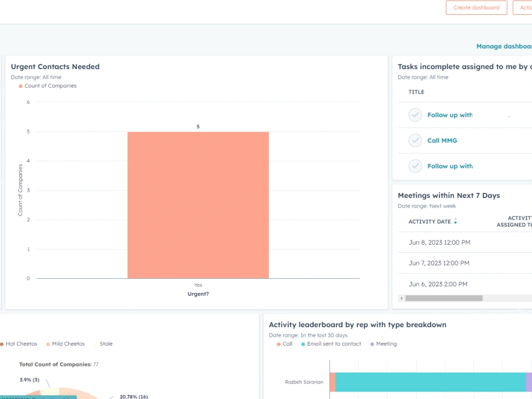532x399 pixels.
Task: Toggle the Call legend item
Action: tap(284, 344)
